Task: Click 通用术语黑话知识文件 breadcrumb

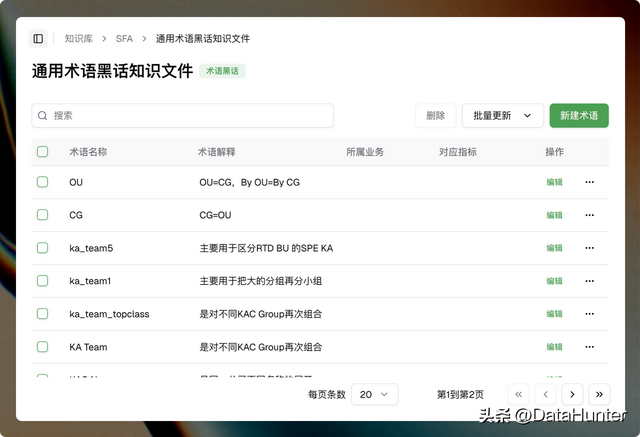Action: coord(202,39)
